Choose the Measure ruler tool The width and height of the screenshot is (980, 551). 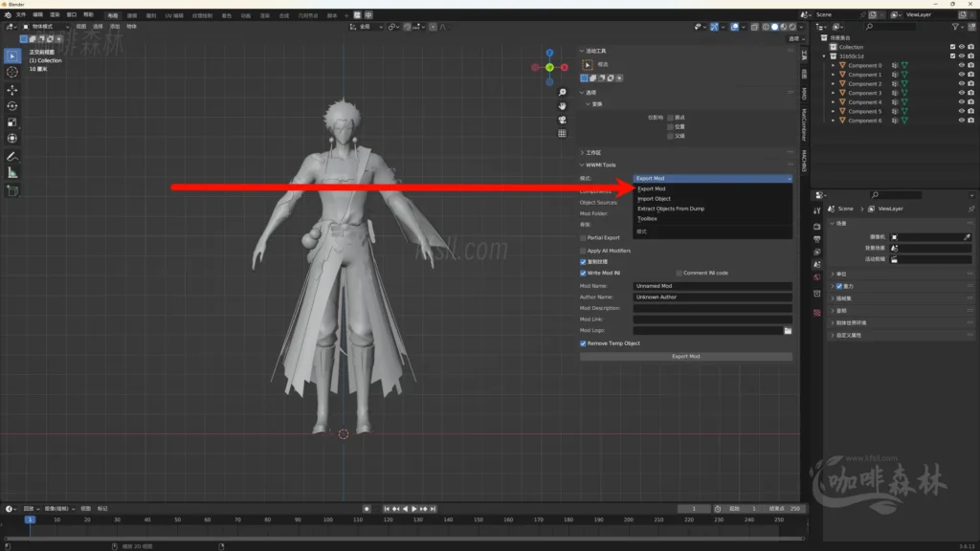(12, 173)
